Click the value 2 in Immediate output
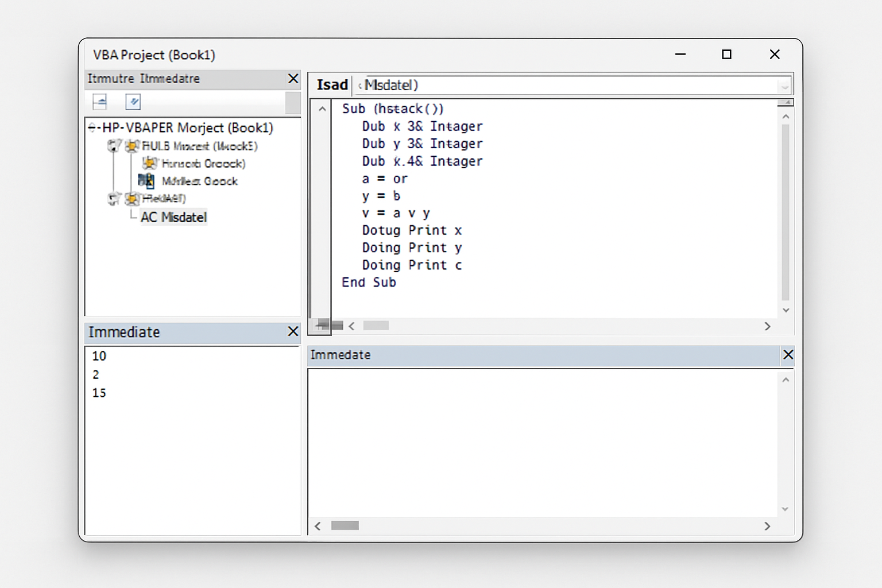This screenshot has width=882, height=588. click(x=96, y=374)
